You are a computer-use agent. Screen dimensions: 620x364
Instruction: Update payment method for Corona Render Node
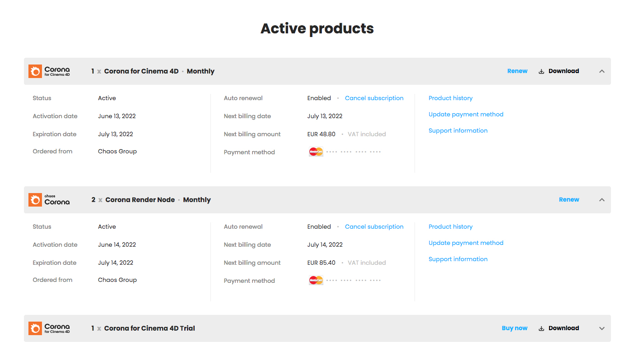point(466,243)
